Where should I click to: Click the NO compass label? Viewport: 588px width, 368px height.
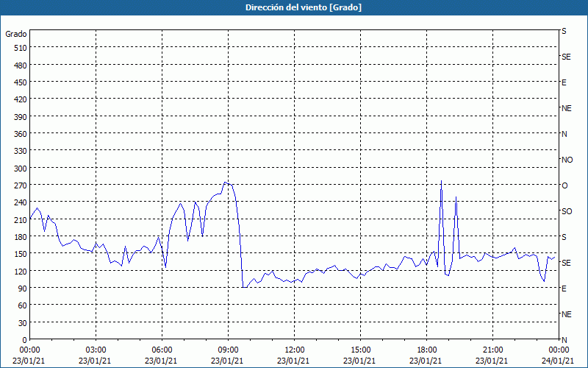[567, 160]
